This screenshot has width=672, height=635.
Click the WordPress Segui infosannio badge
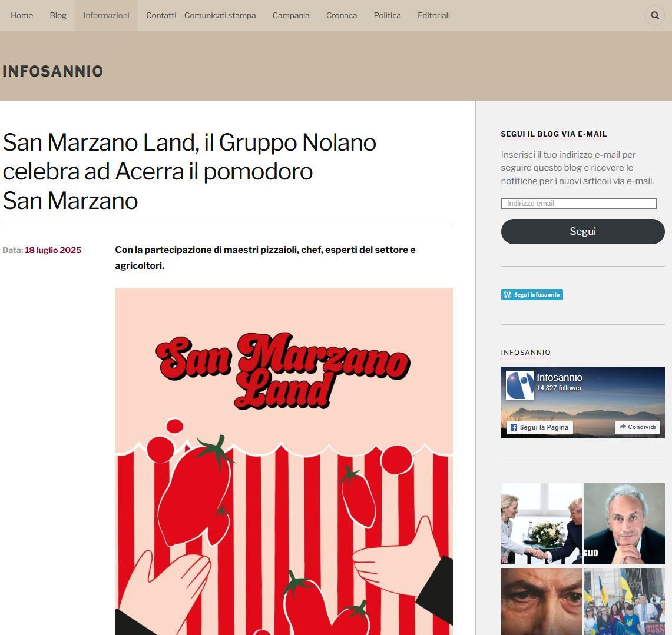(532, 295)
